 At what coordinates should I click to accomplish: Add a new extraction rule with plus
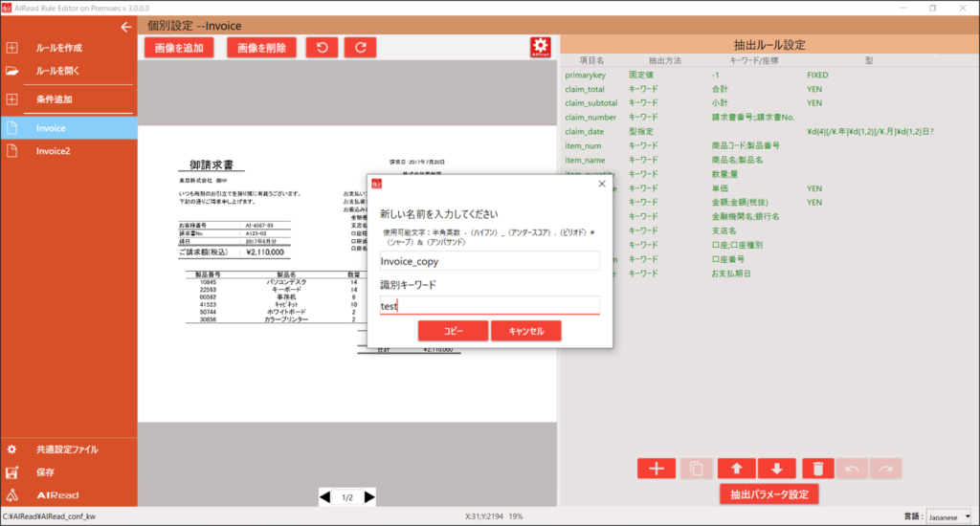coord(657,469)
